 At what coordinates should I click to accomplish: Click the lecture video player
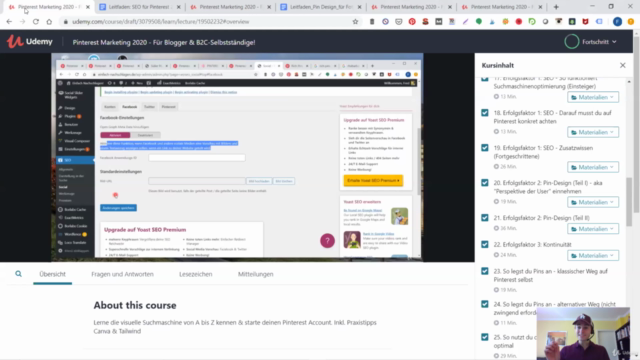pyautogui.click(x=237, y=157)
